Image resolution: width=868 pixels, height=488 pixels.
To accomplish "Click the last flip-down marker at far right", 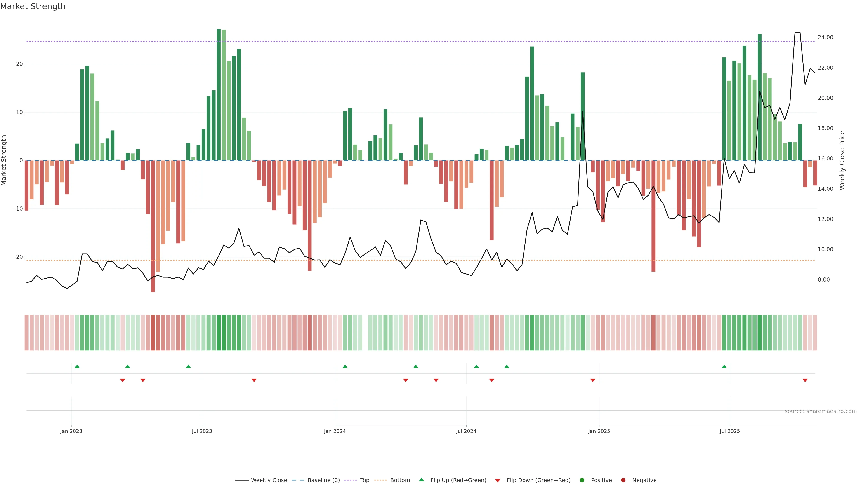I will (x=805, y=380).
